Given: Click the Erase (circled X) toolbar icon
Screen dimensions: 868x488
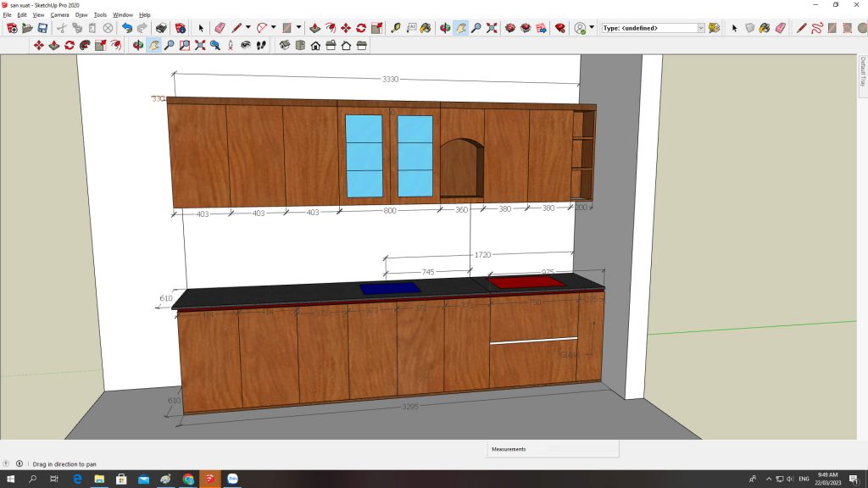Looking at the screenshot, I should click(108, 28).
